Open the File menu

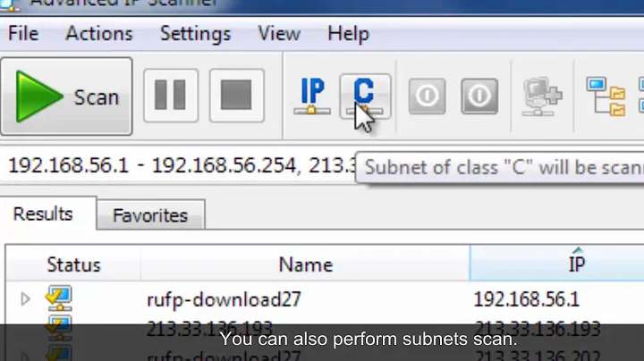(23, 33)
